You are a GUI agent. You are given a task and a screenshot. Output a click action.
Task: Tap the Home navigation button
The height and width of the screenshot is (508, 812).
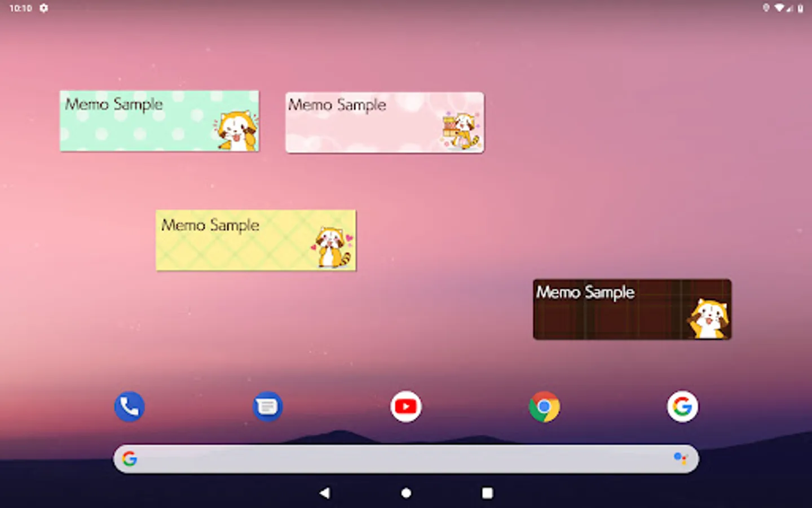pos(406,493)
